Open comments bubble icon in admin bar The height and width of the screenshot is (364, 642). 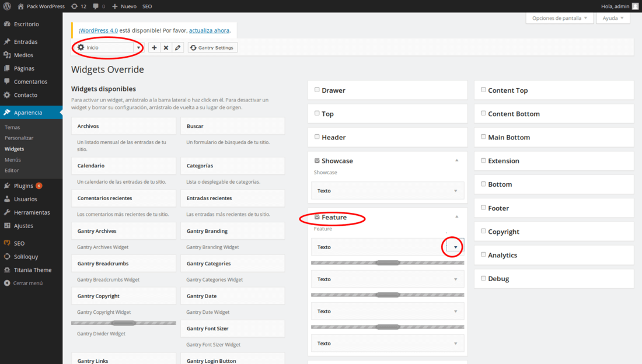pyautogui.click(x=96, y=6)
